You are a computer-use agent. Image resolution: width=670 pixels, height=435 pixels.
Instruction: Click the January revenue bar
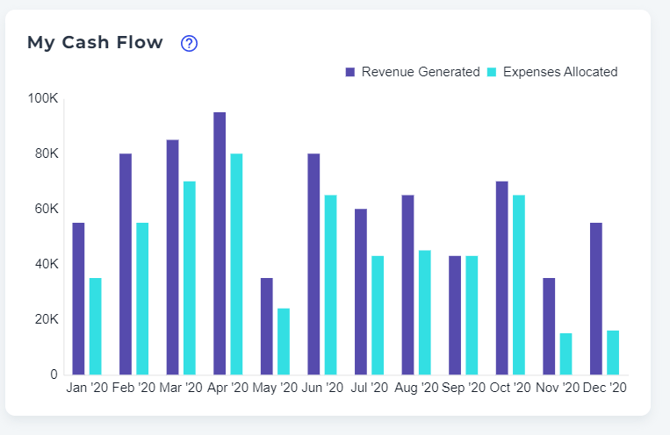[x=78, y=298]
